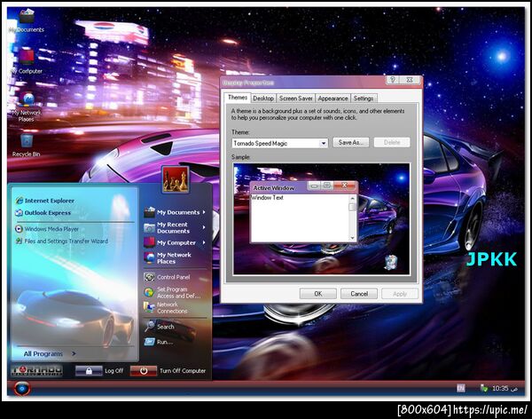Open My Documents desktop icon
The image size is (532, 419).
click(27, 21)
